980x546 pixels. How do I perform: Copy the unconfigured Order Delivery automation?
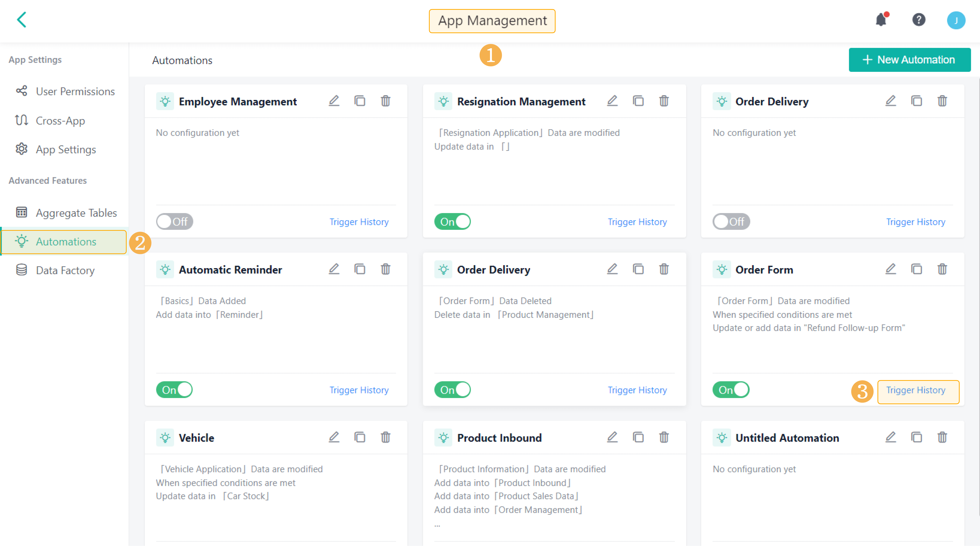(x=917, y=101)
